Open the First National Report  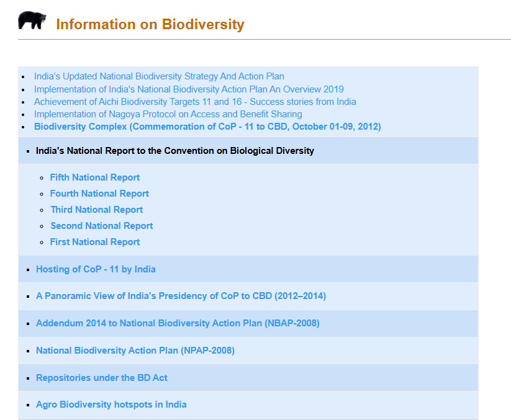point(95,242)
